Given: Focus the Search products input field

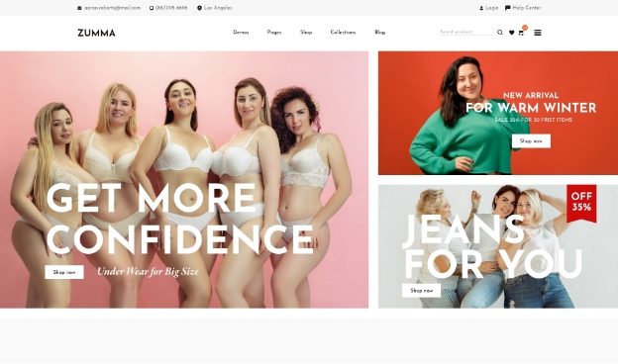Looking at the screenshot, I should pyautogui.click(x=466, y=32).
